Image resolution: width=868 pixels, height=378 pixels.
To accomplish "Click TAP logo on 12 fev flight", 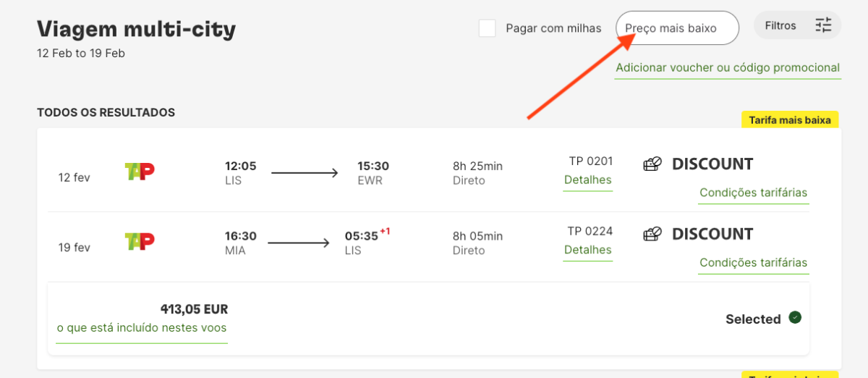I will point(140,172).
